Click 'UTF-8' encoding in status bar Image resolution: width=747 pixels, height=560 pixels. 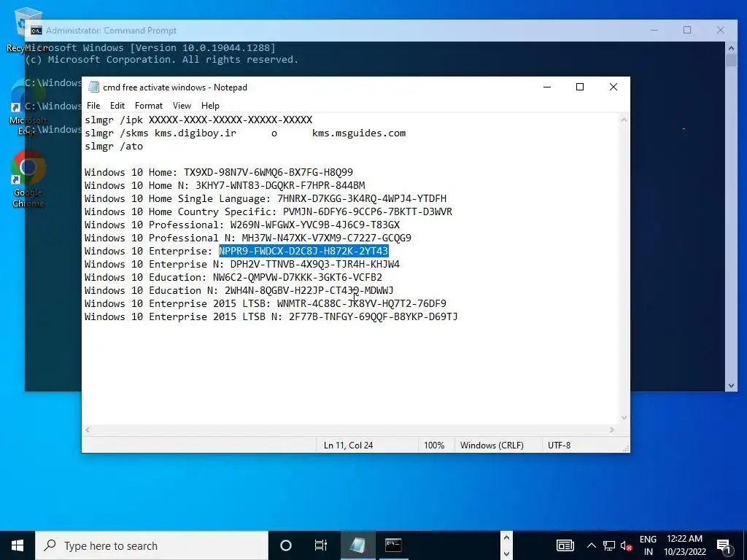559,446
